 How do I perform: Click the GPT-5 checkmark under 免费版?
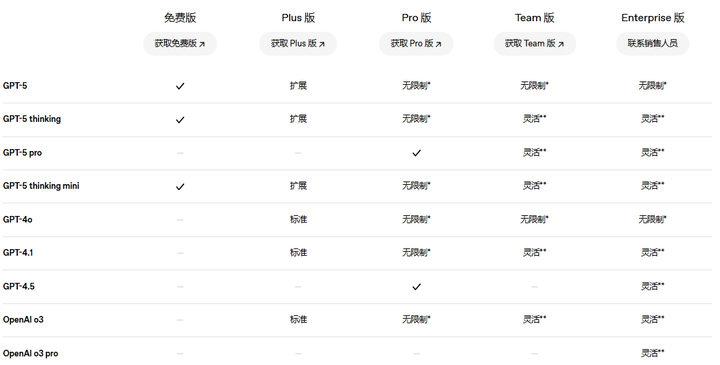pyautogui.click(x=180, y=86)
